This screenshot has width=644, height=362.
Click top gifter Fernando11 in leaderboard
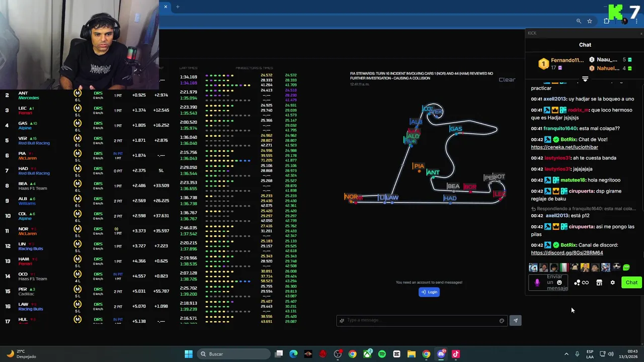[567, 60]
